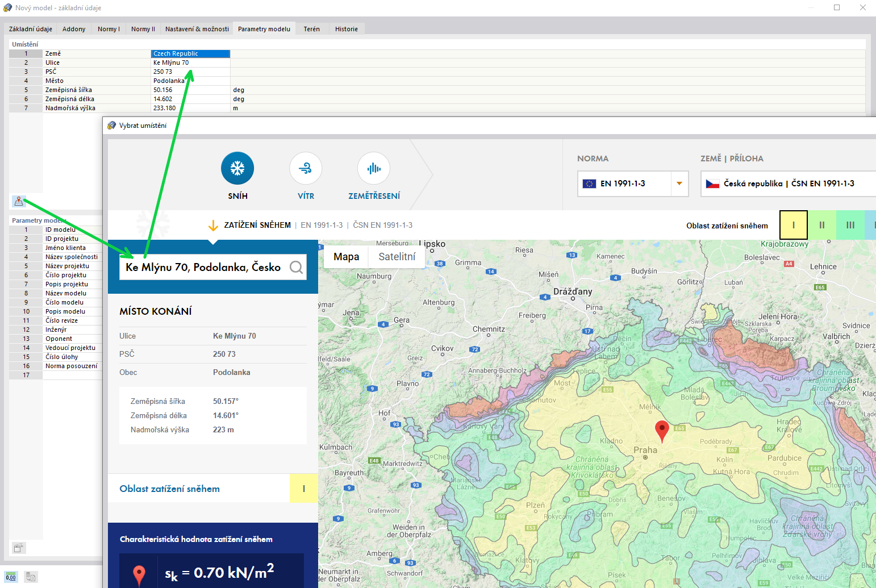Click the magnifier search icon in address field
This screenshot has height=588, width=876.
pos(296,267)
